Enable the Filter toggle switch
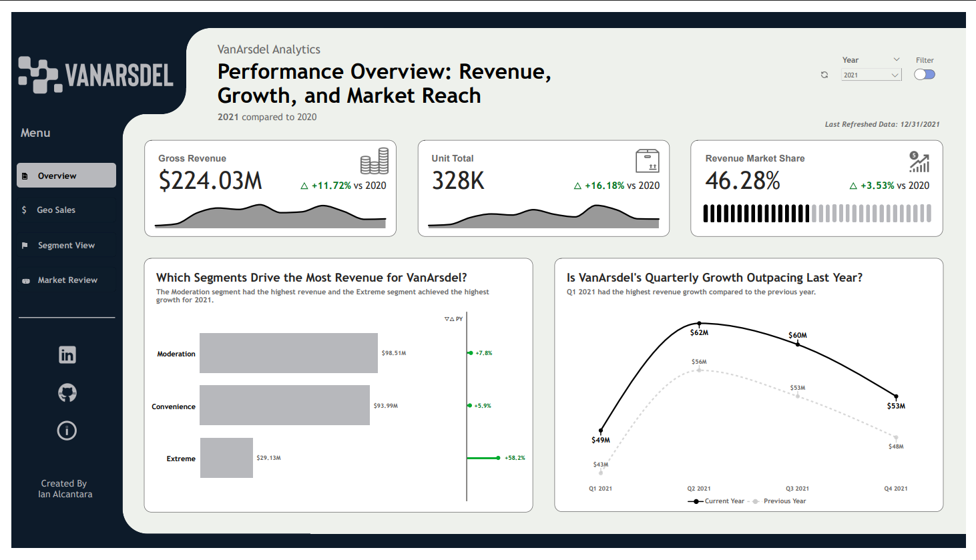The width and height of the screenshot is (976, 560). click(925, 75)
